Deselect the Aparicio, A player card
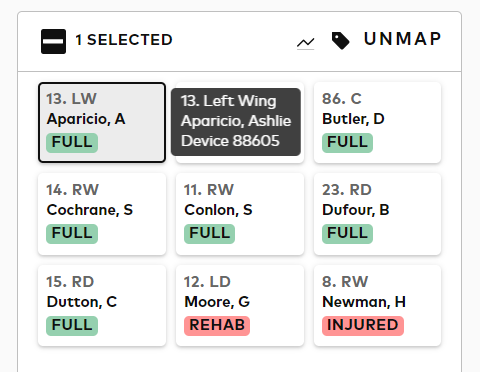Image resolution: width=480 pixels, height=372 pixels. pyautogui.click(x=102, y=122)
